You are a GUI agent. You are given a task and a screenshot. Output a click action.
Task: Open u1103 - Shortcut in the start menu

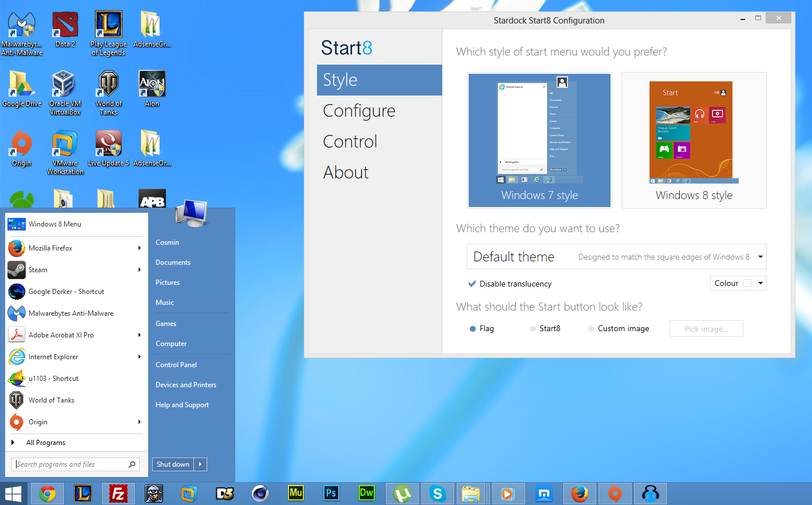point(76,379)
